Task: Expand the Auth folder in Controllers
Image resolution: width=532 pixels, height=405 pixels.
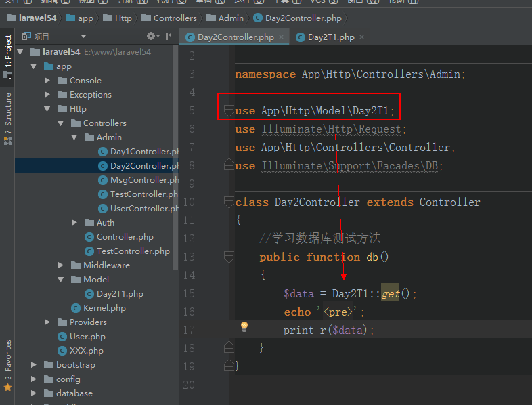Action: pyautogui.click(x=74, y=223)
